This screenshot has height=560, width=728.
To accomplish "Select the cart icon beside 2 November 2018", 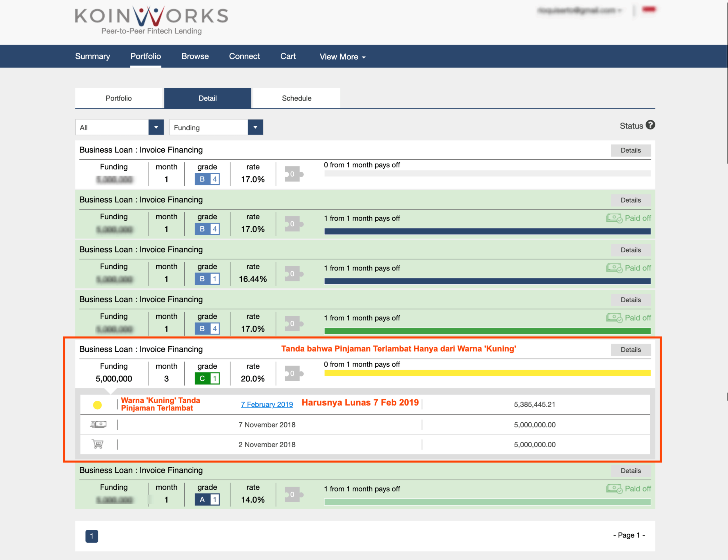I will (98, 444).
